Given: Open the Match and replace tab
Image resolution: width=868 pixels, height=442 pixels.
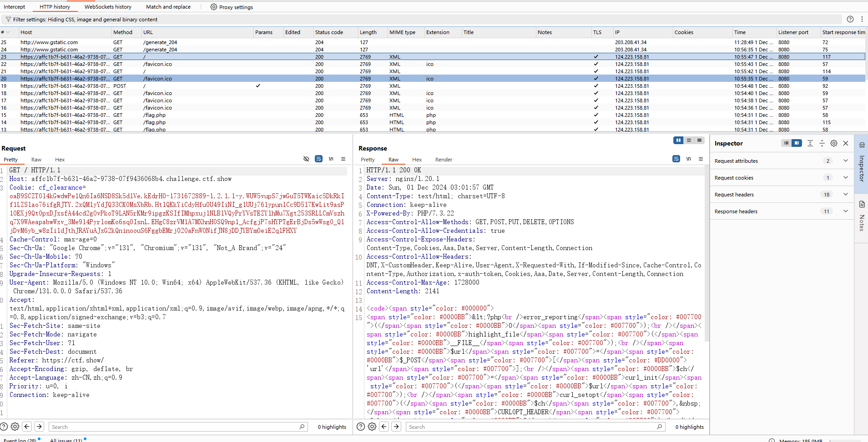Looking at the screenshot, I should [x=168, y=7].
